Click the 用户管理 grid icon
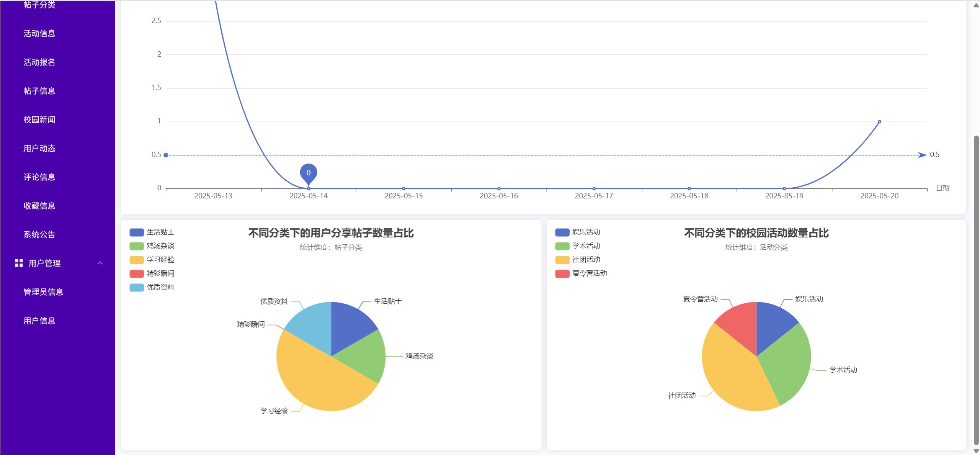 coord(19,263)
